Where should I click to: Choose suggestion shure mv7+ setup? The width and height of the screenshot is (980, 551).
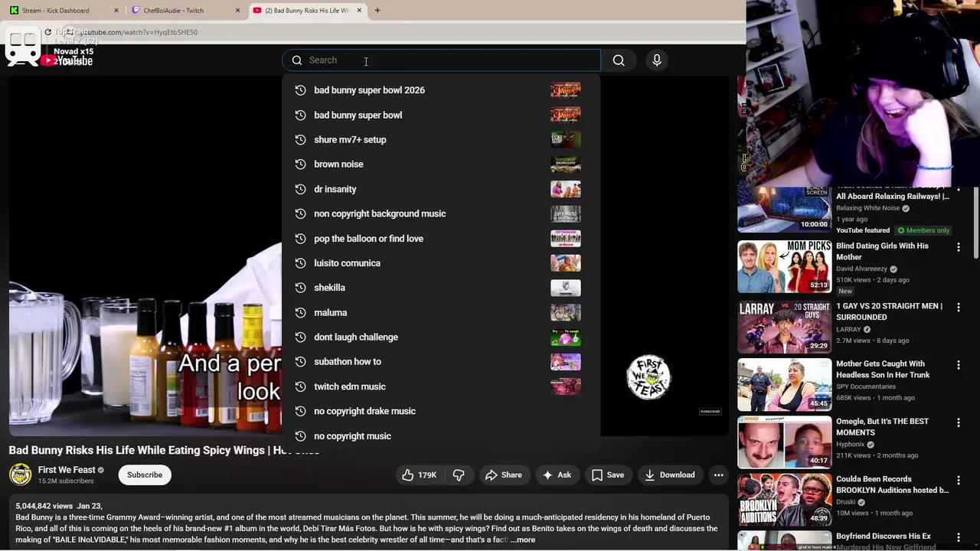(442, 139)
